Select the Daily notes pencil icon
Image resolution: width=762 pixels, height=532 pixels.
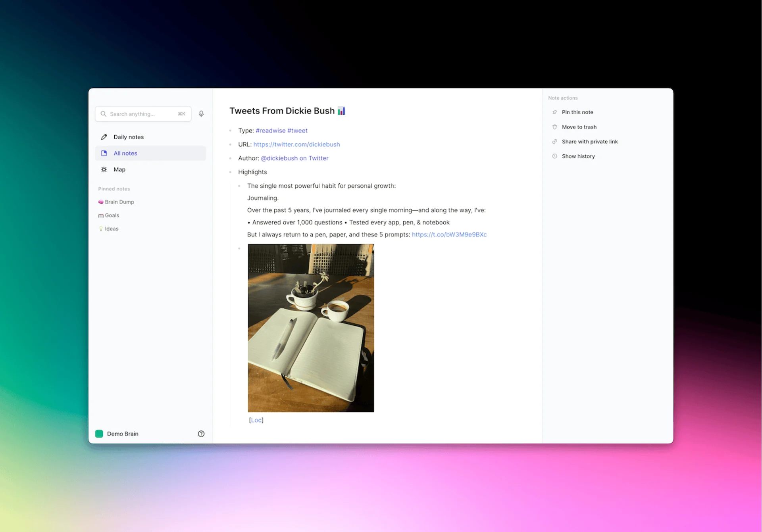tap(104, 136)
